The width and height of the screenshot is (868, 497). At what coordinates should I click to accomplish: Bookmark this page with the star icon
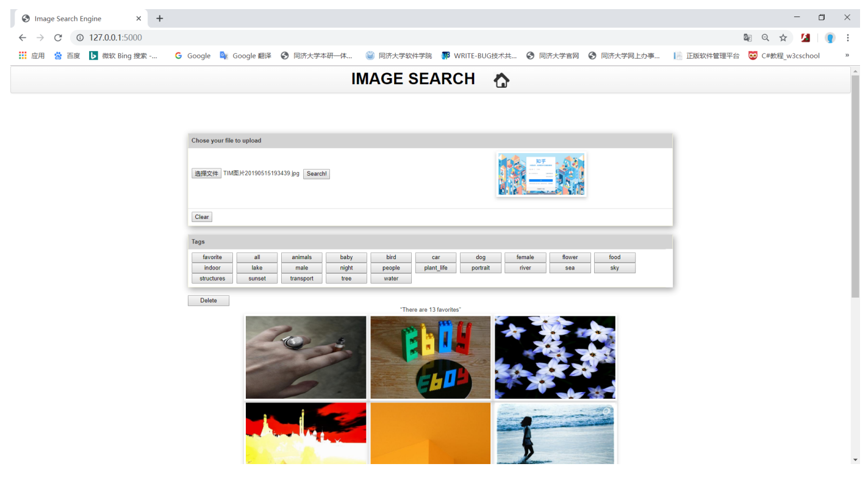tap(783, 37)
